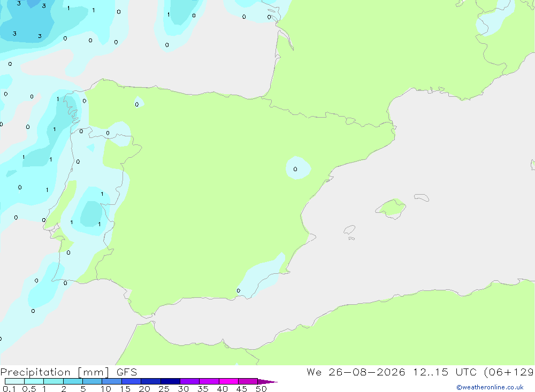The height and width of the screenshot is (392, 535).
Task: Click the legend label '50'
Action: coord(261,389)
